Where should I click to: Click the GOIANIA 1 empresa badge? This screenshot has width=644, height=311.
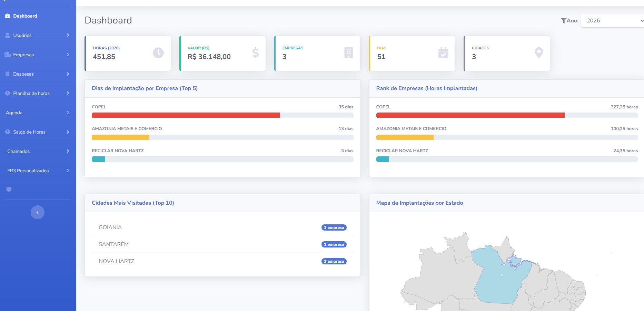pyautogui.click(x=334, y=227)
